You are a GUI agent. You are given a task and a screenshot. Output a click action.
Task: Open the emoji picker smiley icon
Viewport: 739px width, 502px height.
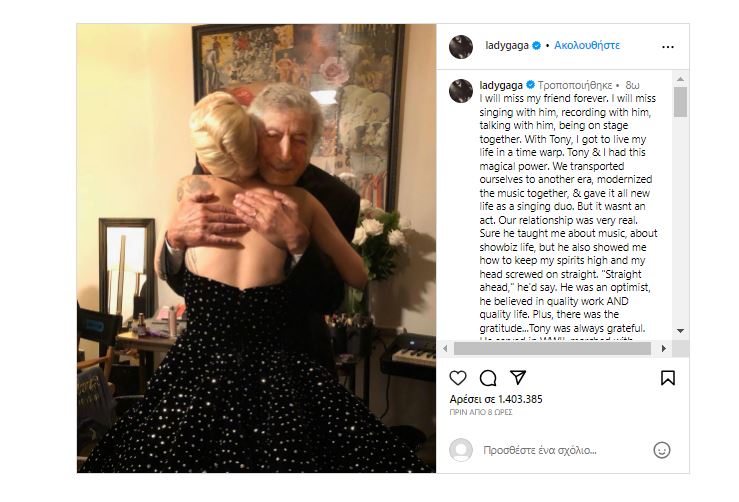[x=662, y=450]
